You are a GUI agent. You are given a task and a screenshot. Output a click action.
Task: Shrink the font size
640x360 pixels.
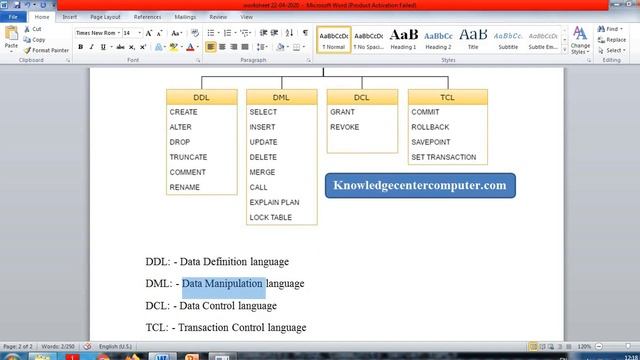pos(160,33)
